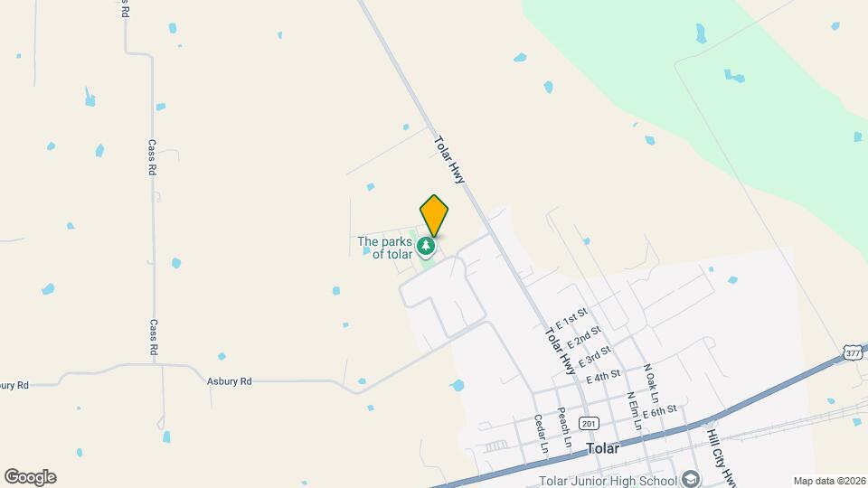Select the green park tree icon
Viewport: 868px width, 488px height.
(x=426, y=247)
